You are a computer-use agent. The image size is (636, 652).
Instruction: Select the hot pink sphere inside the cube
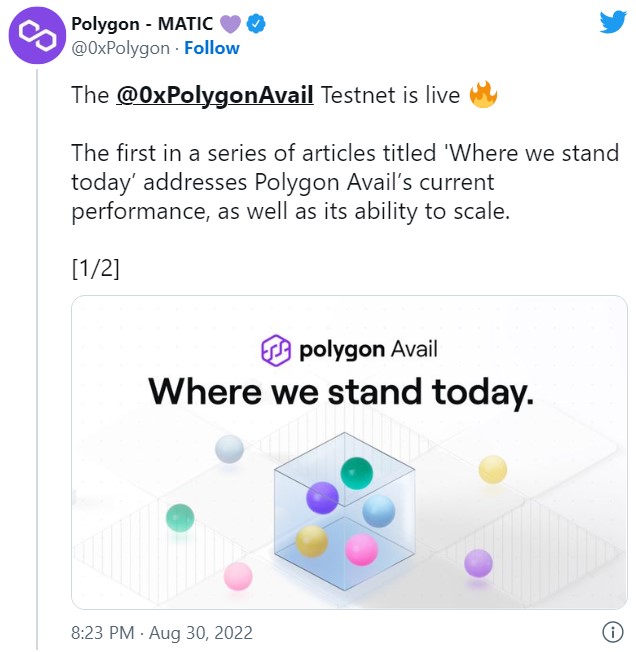pos(361,549)
